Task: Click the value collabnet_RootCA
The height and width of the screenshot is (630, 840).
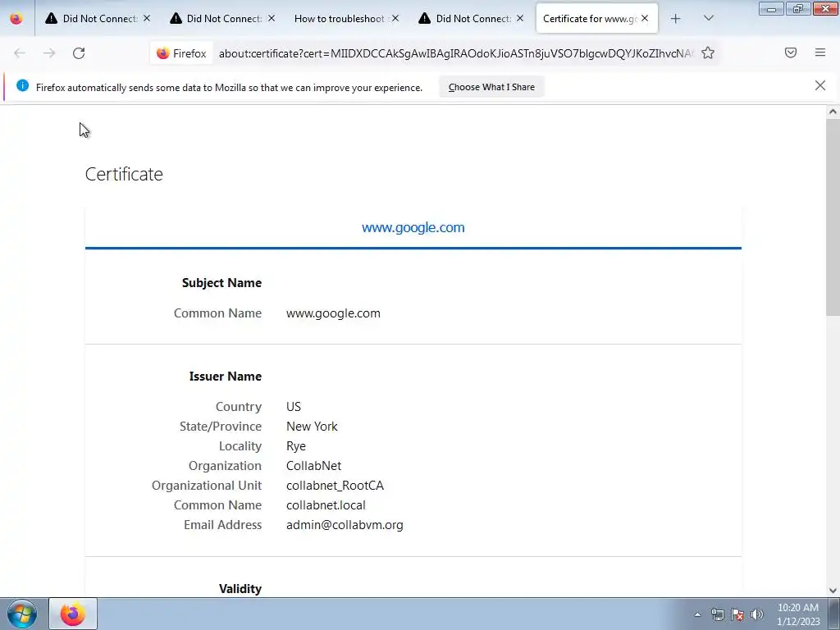Action: (335, 486)
